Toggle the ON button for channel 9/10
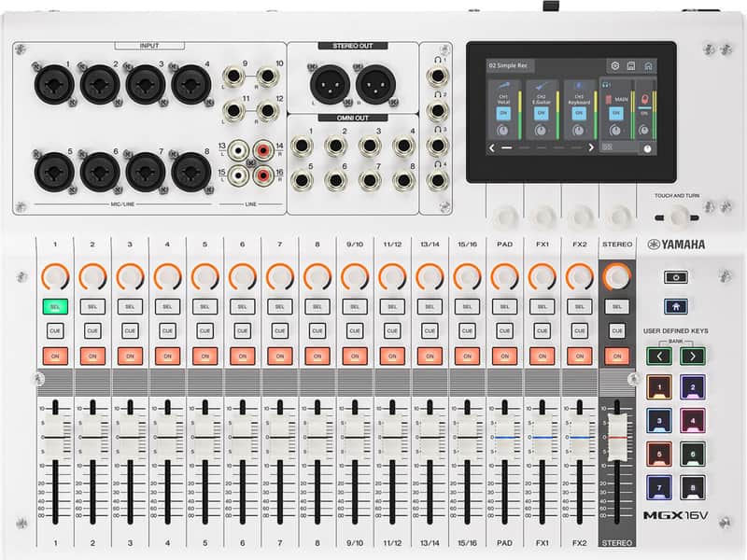 tap(355, 356)
